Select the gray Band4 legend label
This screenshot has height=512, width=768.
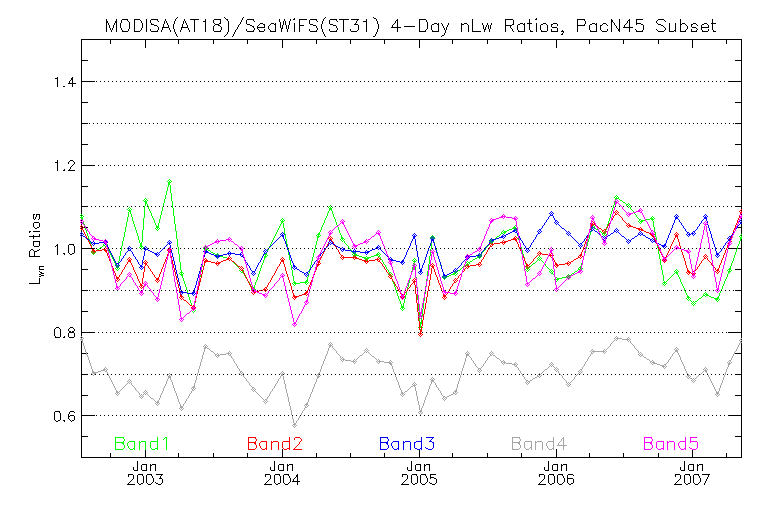coord(539,444)
